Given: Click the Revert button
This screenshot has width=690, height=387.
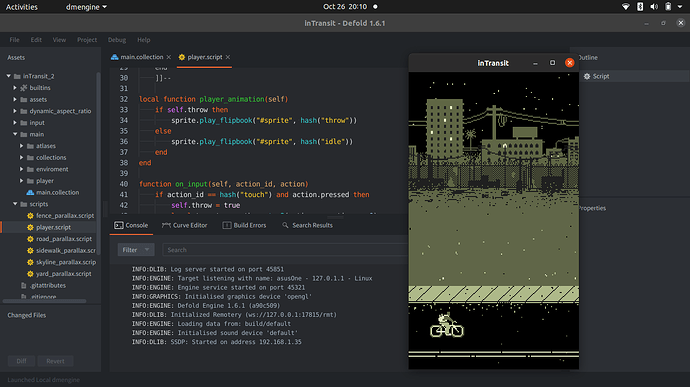Looking at the screenshot, I should click(55, 361).
